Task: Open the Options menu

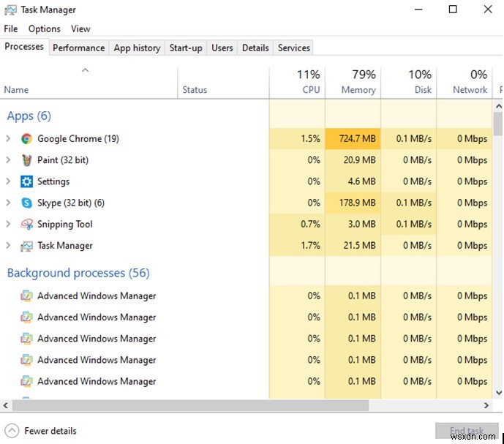Action: (x=45, y=29)
